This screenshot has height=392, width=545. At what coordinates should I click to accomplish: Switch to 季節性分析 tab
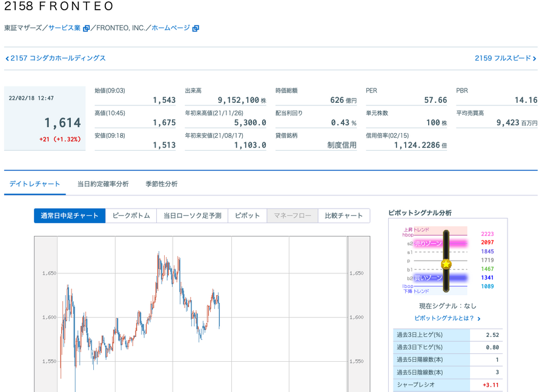[x=162, y=184]
